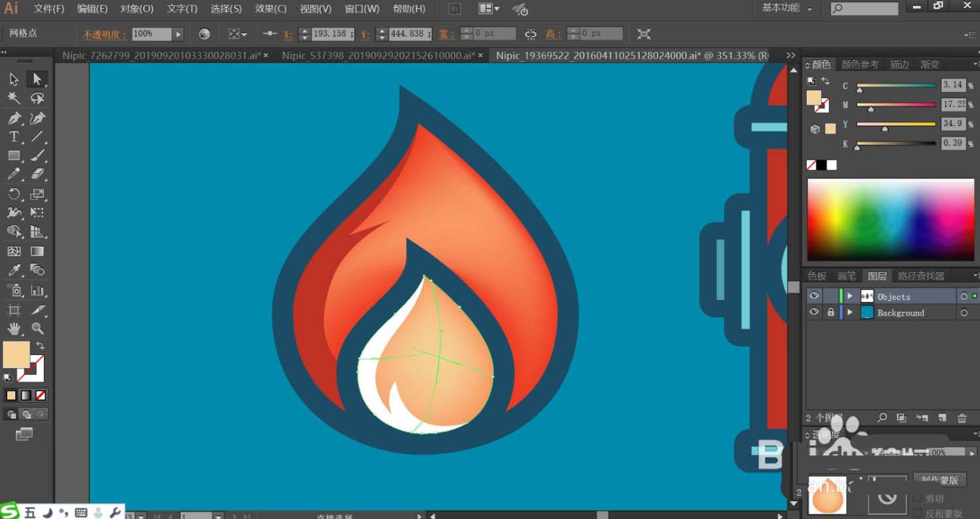Select the Rectangle tool
The width and height of the screenshot is (980, 519).
(14, 156)
